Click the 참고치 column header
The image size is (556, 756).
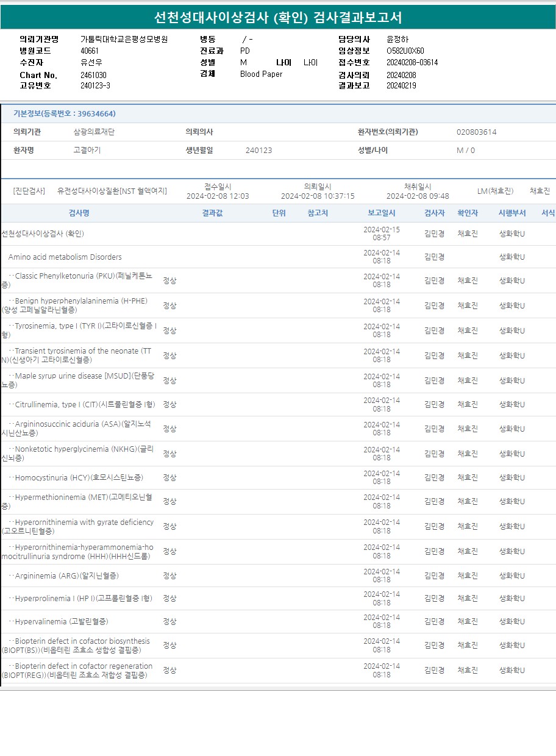coord(318,213)
